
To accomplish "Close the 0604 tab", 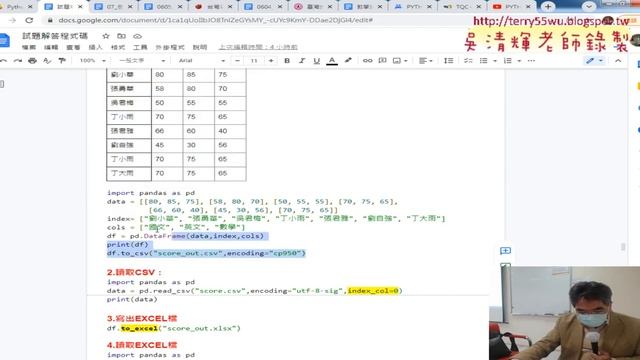I will point(280,7).
